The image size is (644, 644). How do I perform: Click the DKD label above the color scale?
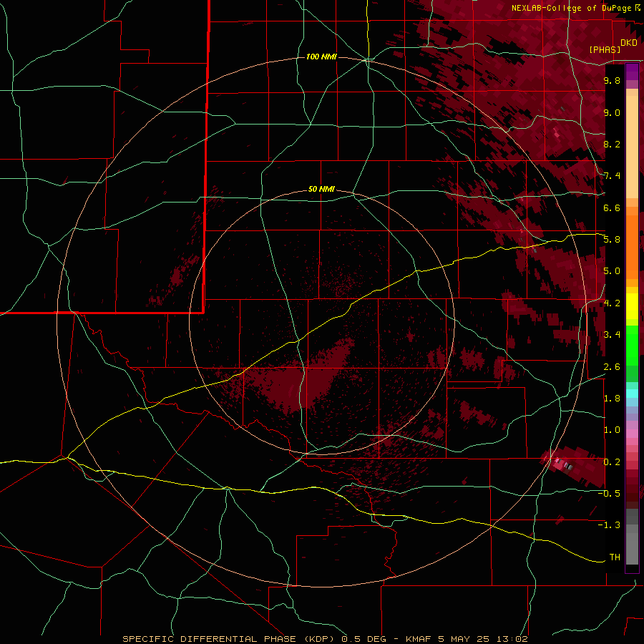tap(629, 43)
